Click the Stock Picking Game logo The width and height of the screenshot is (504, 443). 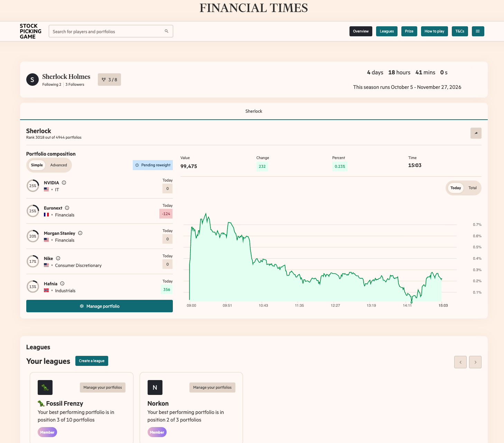point(30,31)
